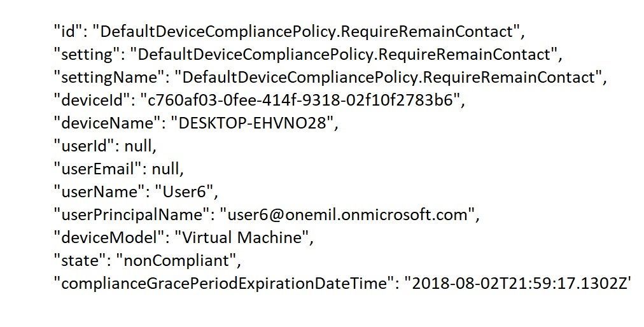Screen dimensions: 644x327
Task: Click the "userEmail" key label
Action: coord(99,169)
